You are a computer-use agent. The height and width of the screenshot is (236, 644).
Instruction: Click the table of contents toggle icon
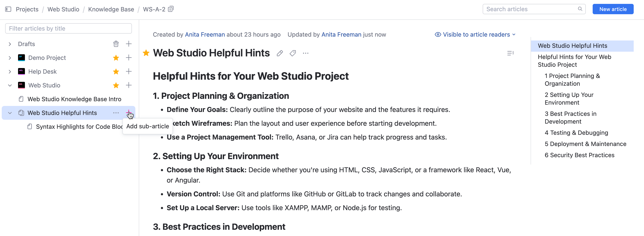click(x=510, y=53)
